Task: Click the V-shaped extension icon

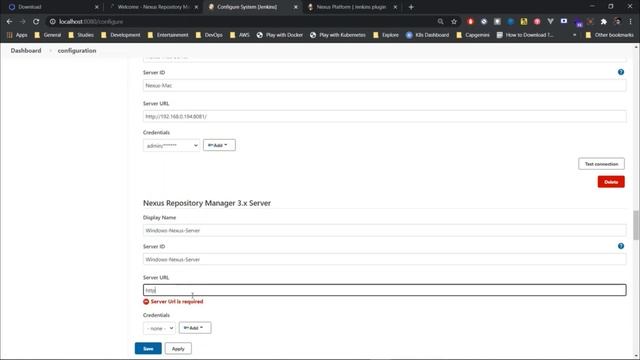Action: click(550, 21)
